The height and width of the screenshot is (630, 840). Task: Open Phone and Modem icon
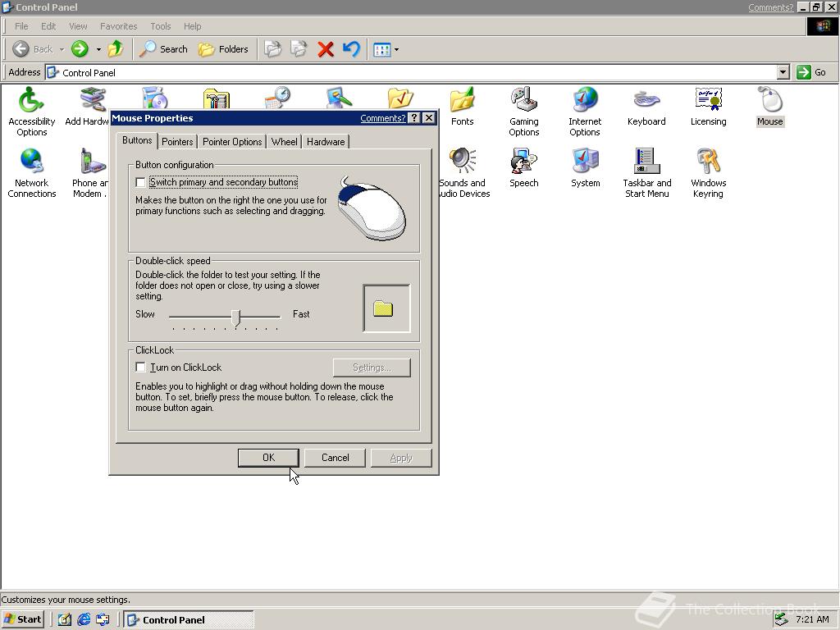tap(90, 173)
